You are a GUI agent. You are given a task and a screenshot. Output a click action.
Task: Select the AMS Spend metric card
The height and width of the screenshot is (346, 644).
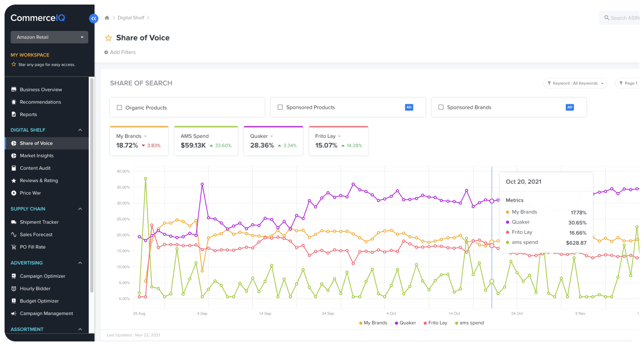206,141
